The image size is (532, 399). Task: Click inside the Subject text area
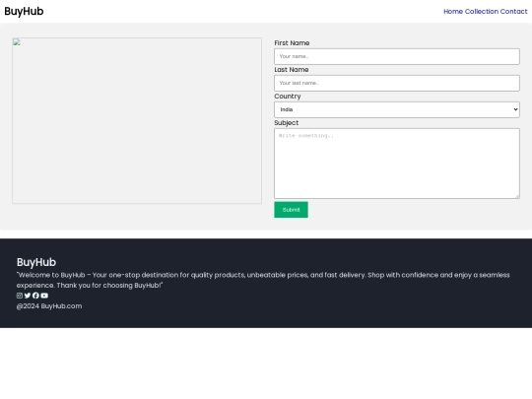coord(397,164)
